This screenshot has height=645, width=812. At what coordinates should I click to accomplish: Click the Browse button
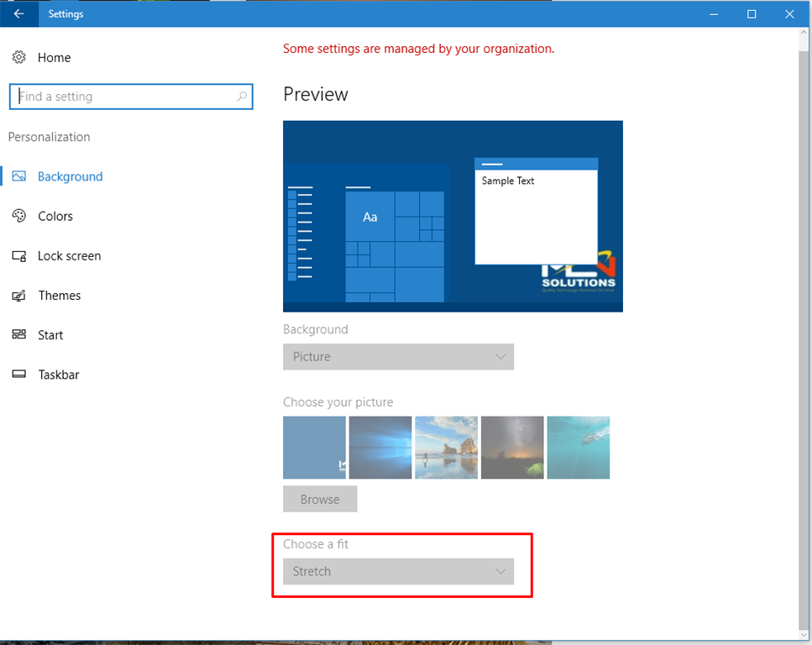[x=320, y=499]
